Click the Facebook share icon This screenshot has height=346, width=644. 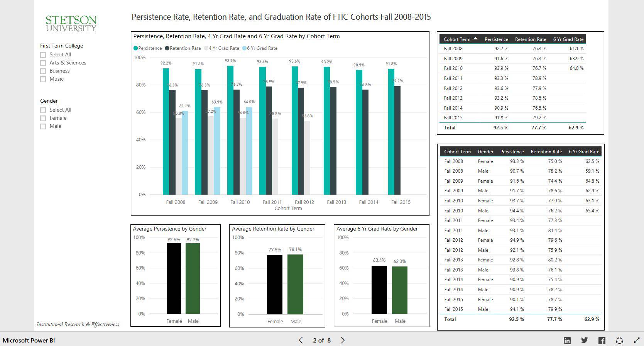(x=602, y=340)
